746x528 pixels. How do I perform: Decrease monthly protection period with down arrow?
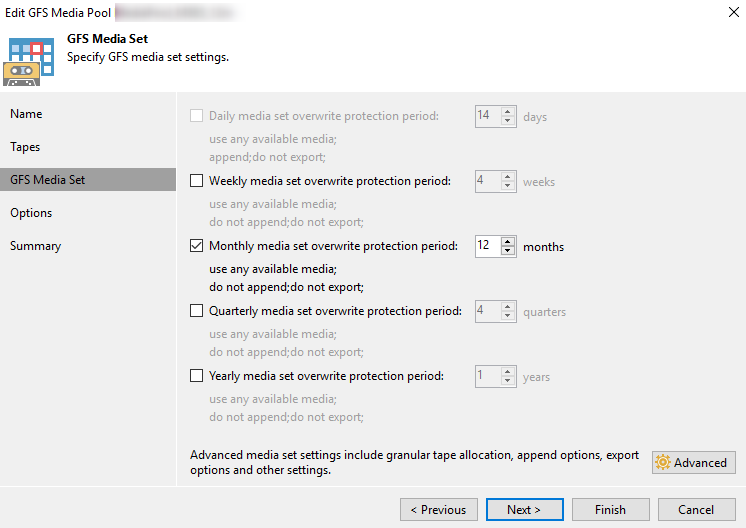[x=508, y=251]
